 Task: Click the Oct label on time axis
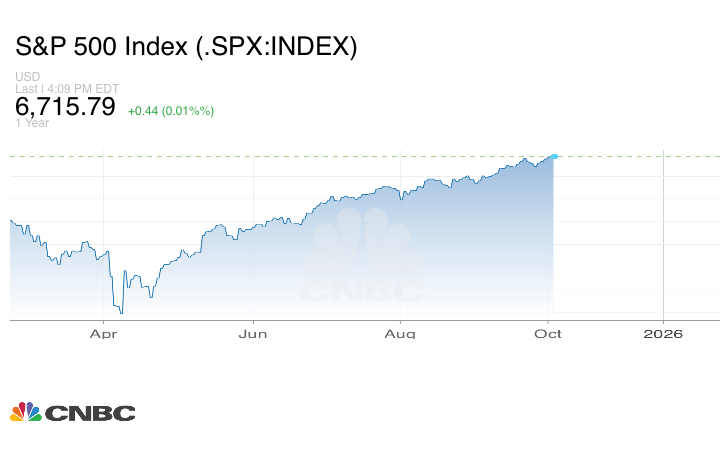pos(549,334)
